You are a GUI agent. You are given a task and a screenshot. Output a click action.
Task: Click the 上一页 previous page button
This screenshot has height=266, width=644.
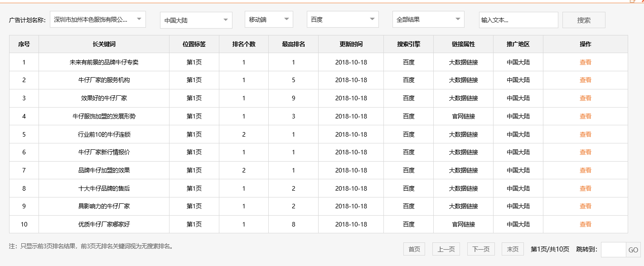[x=446, y=249]
